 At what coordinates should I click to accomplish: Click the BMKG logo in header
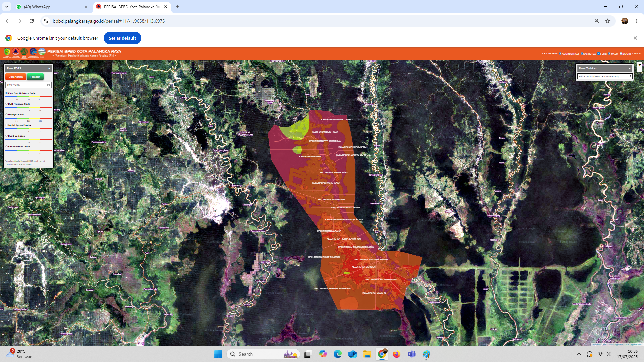42,52
